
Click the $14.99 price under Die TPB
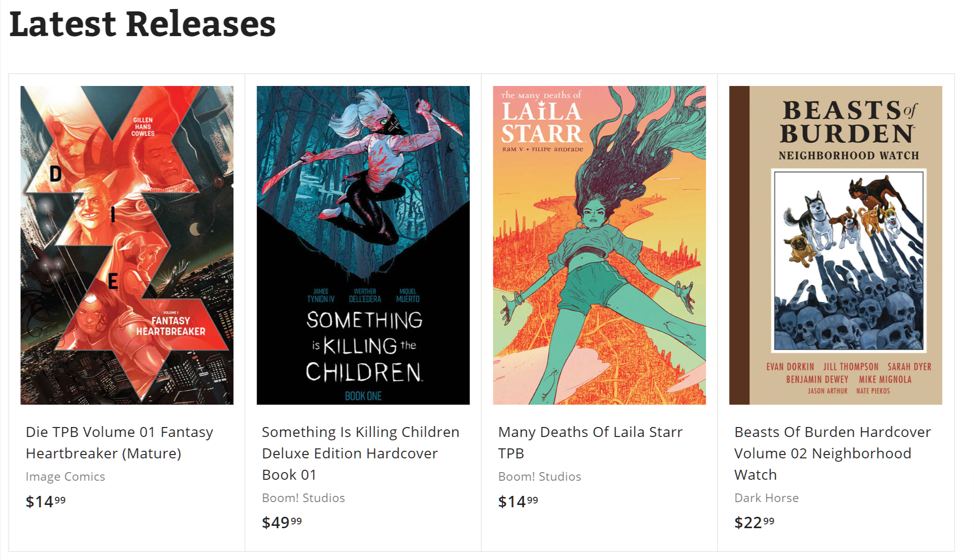(46, 502)
